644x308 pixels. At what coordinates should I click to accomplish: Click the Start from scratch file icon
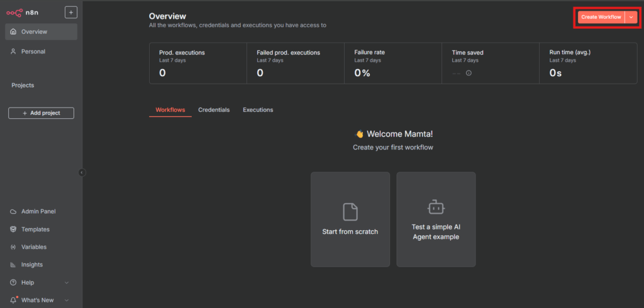click(x=350, y=211)
